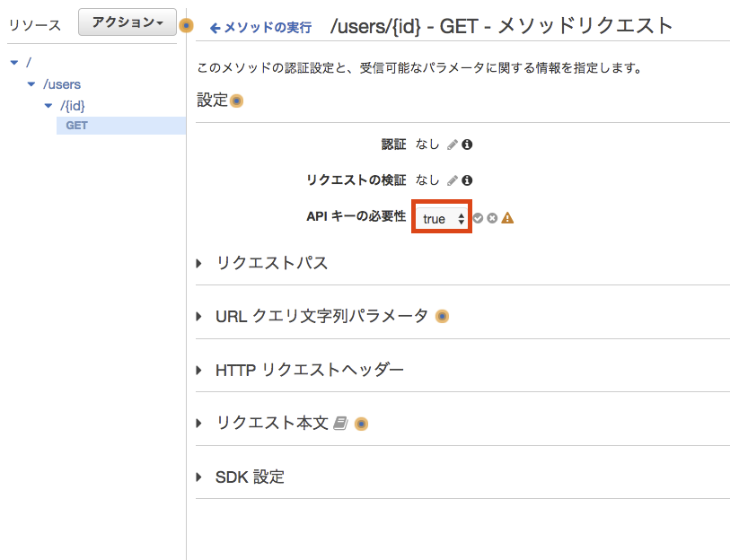Cancel API key edit with the X icon
The height and width of the screenshot is (560, 730).
[492, 218]
